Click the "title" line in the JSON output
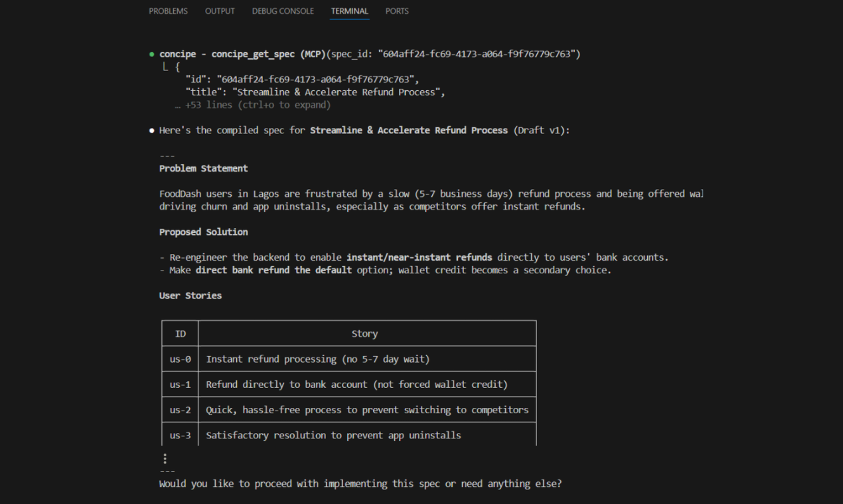Screen dimensions: 843x504 (x=315, y=92)
